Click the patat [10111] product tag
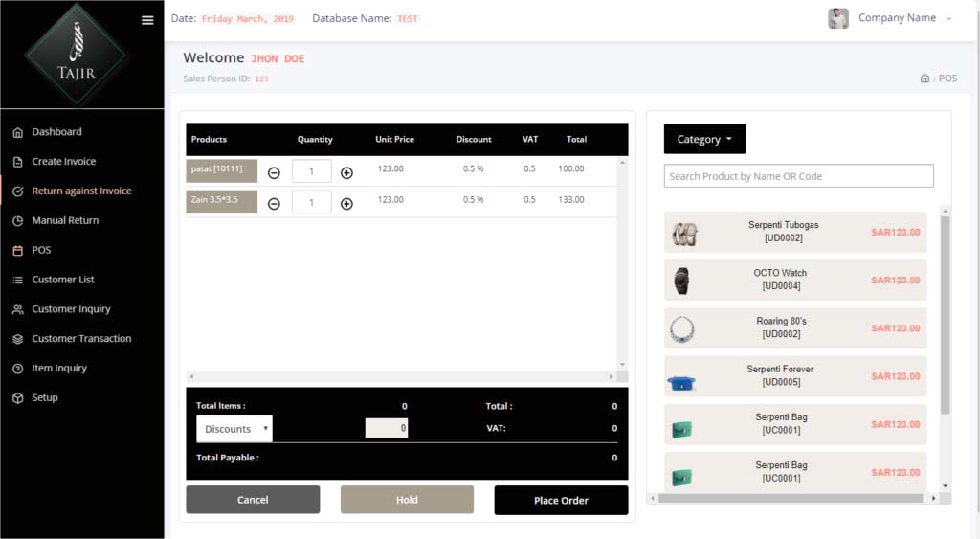 [x=221, y=170]
